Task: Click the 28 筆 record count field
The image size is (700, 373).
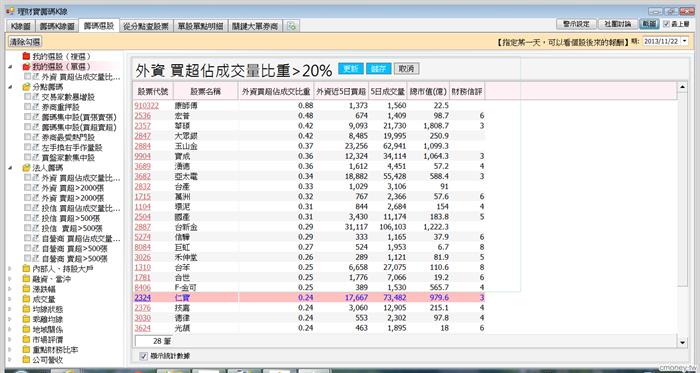Action: tap(154, 341)
